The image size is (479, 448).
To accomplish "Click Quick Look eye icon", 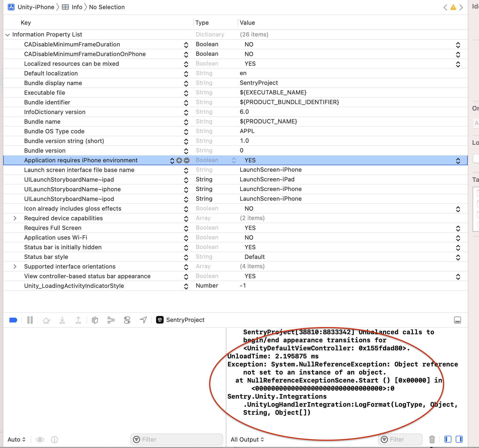I will [40, 439].
